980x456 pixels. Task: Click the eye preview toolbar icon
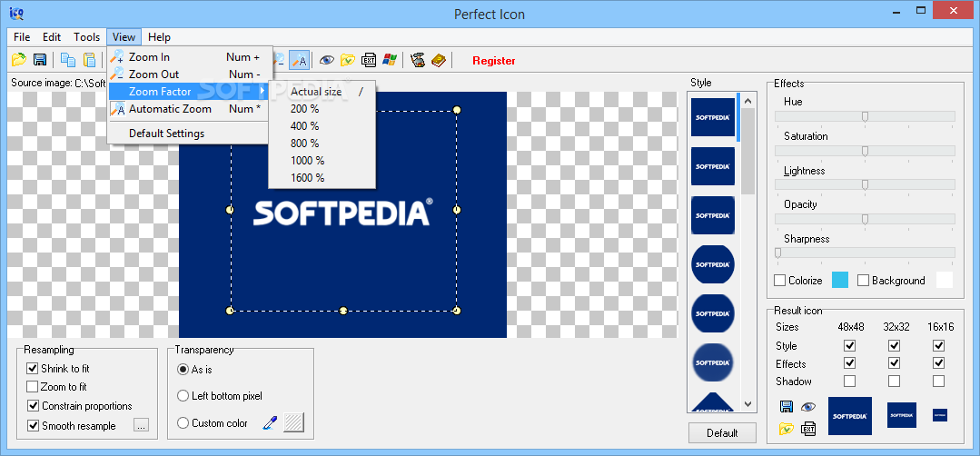pyautogui.click(x=326, y=60)
